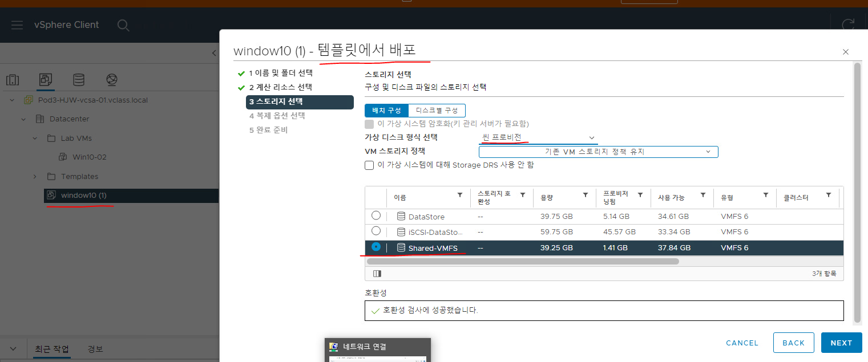Click the 34.61 GB free space cell
The width and height of the screenshot is (868, 362).
(673, 217)
